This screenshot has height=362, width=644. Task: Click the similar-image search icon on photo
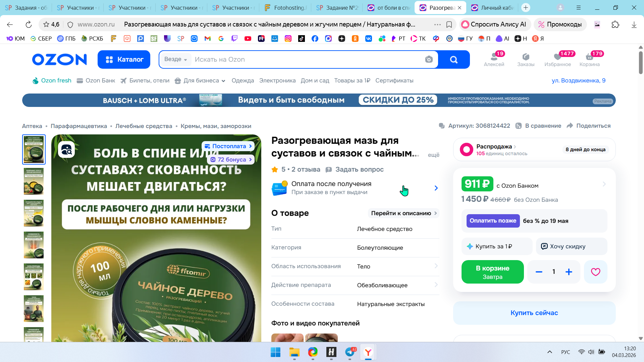click(x=66, y=150)
